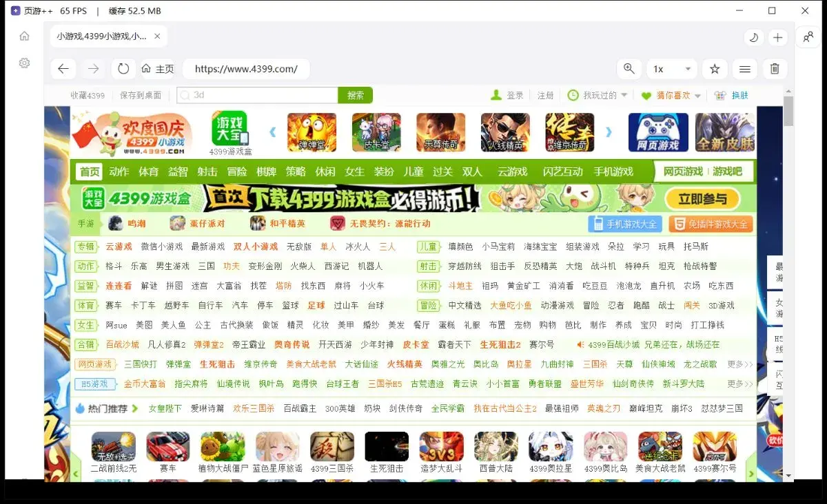Click 收藏4399 link
Image resolution: width=827 pixels, height=504 pixels.
[88, 96]
